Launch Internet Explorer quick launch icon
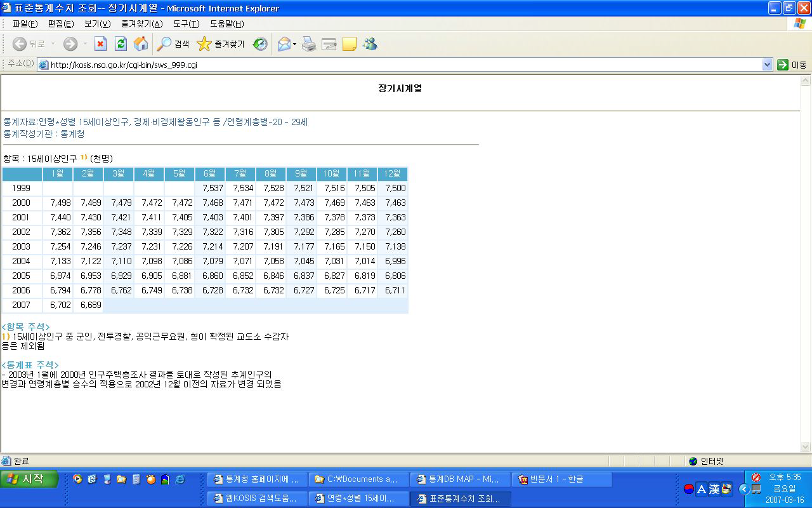This screenshot has height=508, width=812. coord(180,479)
